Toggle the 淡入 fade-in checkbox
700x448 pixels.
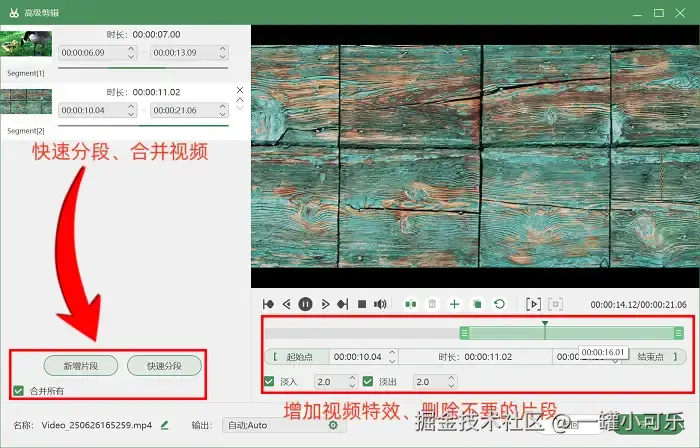269,382
